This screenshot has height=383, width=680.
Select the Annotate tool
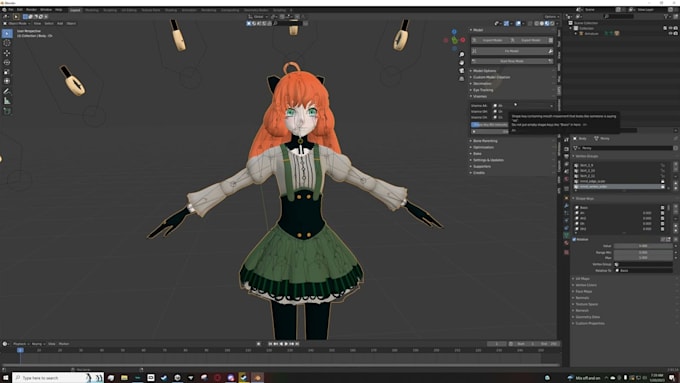[x=7, y=91]
